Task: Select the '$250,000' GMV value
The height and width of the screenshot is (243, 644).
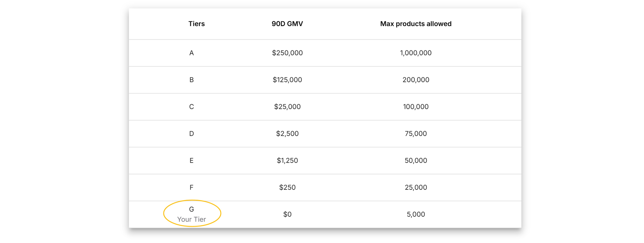Action: click(x=287, y=53)
